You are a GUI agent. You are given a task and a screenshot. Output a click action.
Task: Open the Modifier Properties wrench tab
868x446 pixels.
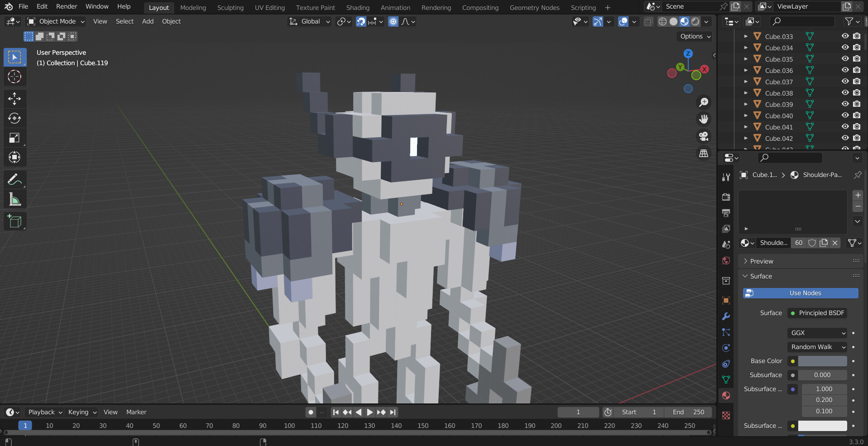pos(726,316)
